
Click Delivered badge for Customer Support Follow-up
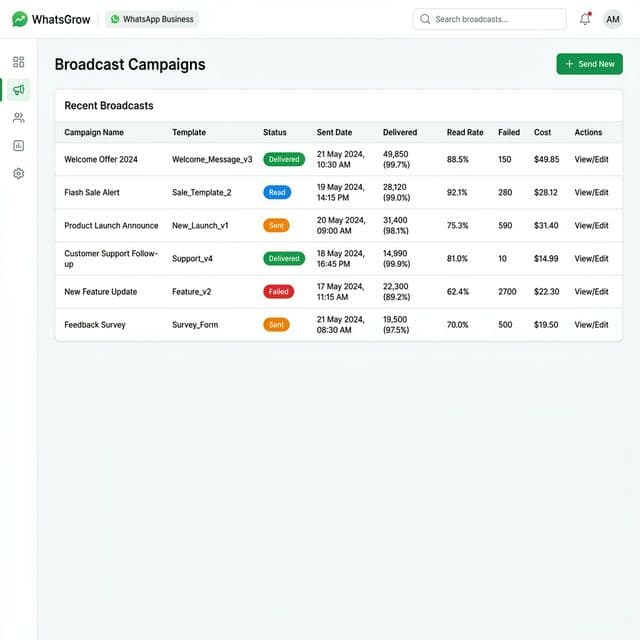284,259
